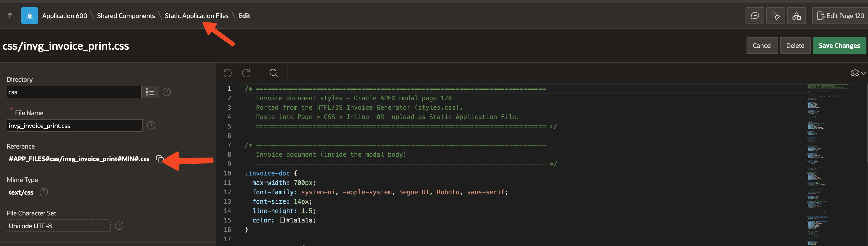Screen dimensions: 868x246
Task: Open the Directory list of values
Action: point(150,92)
